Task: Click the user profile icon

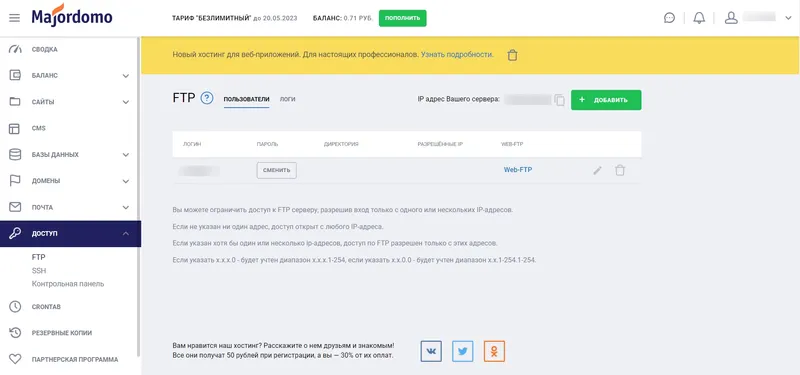Action: point(731,18)
